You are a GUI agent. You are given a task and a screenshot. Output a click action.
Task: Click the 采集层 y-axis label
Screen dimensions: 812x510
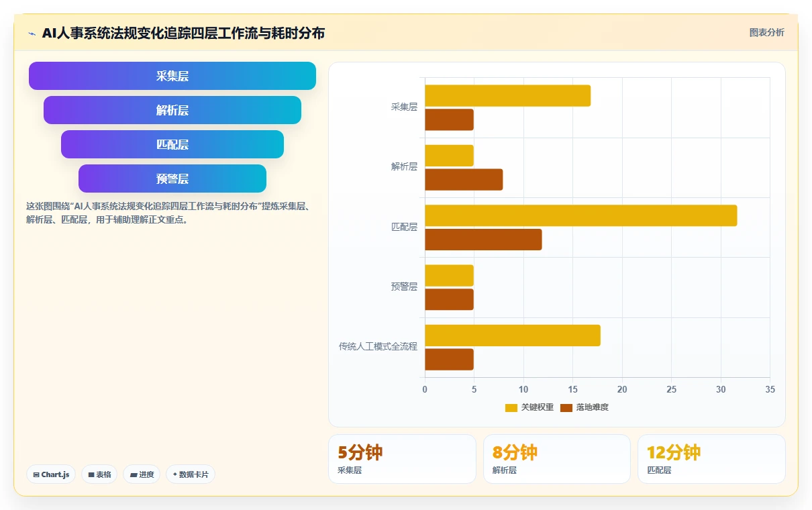(x=404, y=107)
